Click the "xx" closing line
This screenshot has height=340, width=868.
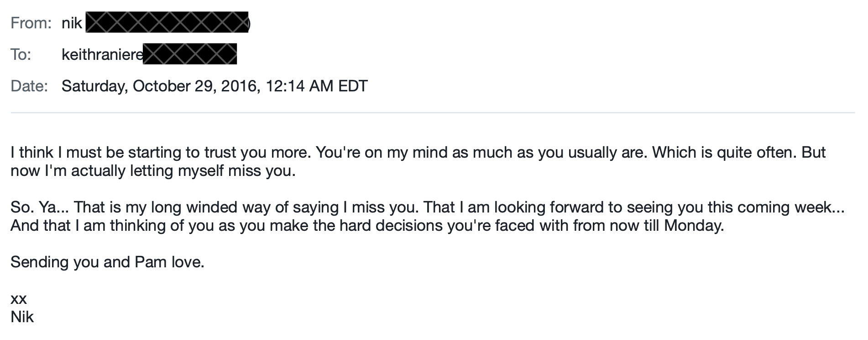pos(19,299)
